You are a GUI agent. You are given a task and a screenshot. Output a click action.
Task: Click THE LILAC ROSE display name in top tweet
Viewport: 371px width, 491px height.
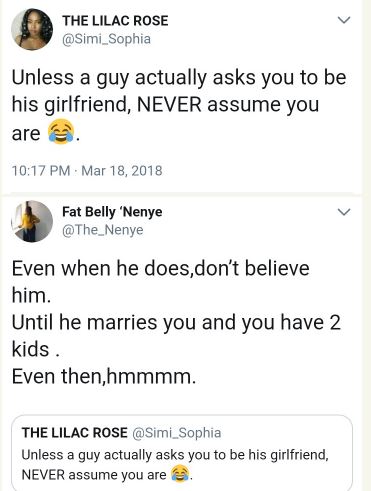(115, 21)
